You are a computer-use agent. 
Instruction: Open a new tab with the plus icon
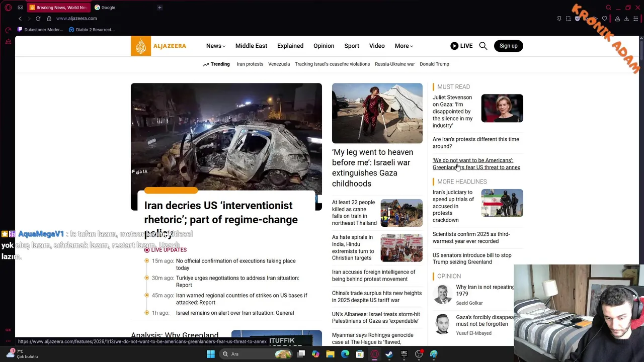coord(159,8)
